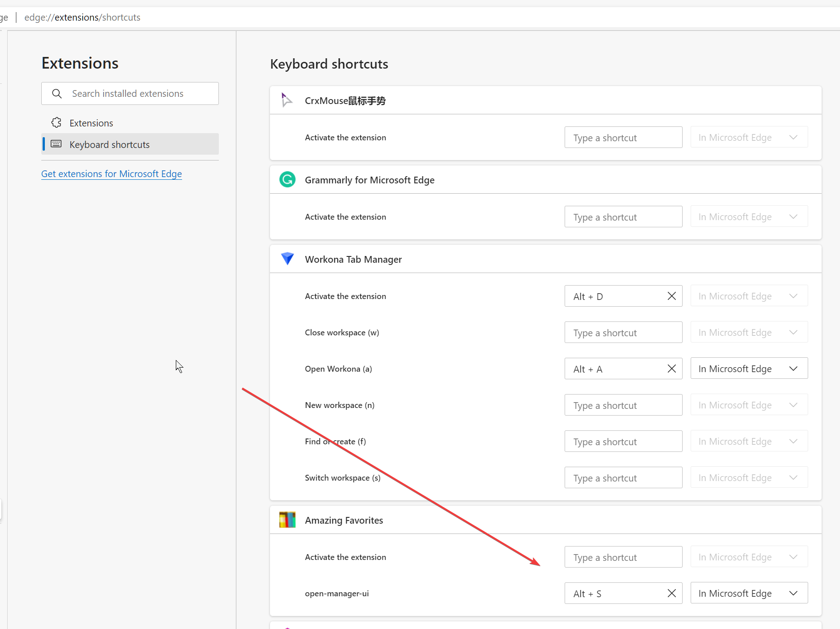The height and width of the screenshot is (629, 840).
Task: Click CrxMouse Activate the extension shortcut field
Action: [623, 138]
